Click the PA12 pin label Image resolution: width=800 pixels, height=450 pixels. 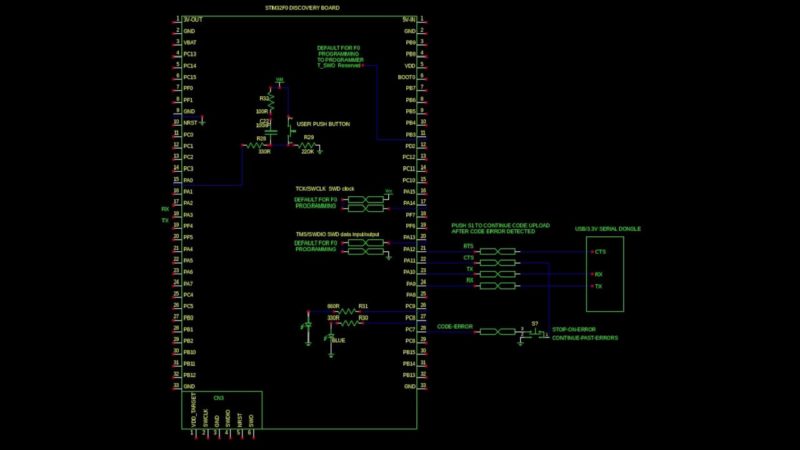pyautogui.click(x=409, y=249)
